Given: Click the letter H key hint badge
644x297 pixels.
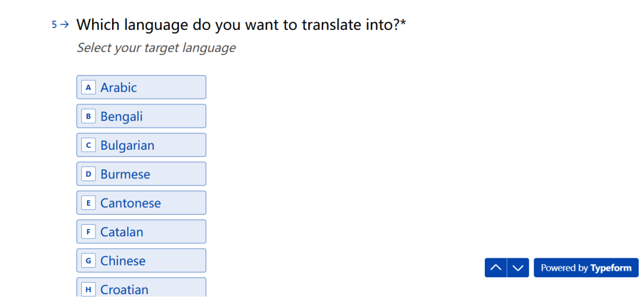Looking at the screenshot, I should [88, 289].
